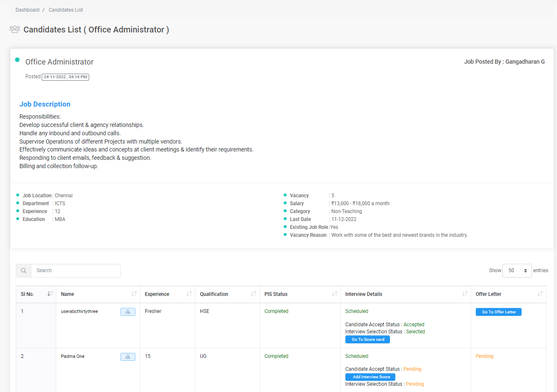Screen dimensions: 557x392
Task: Click Candidates List breadcrumb
Action: [66, 10]
